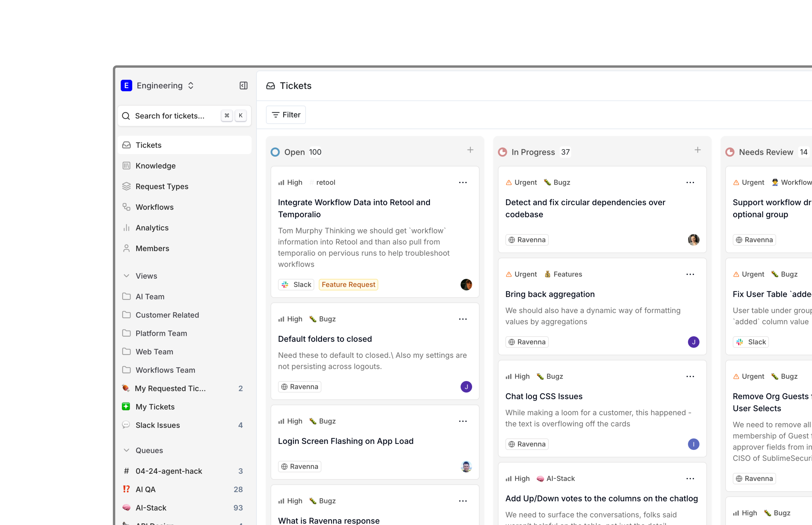Click the Slack badge on Fix User Table card
Viewport: 812px width, 525px height.
751,342
